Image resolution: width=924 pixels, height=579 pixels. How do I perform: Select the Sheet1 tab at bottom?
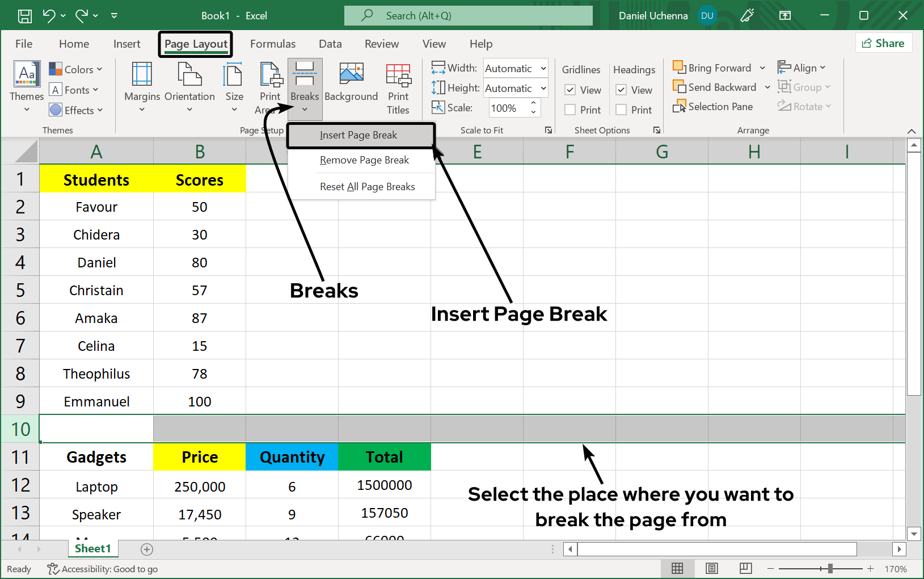[x=92, y=548]
